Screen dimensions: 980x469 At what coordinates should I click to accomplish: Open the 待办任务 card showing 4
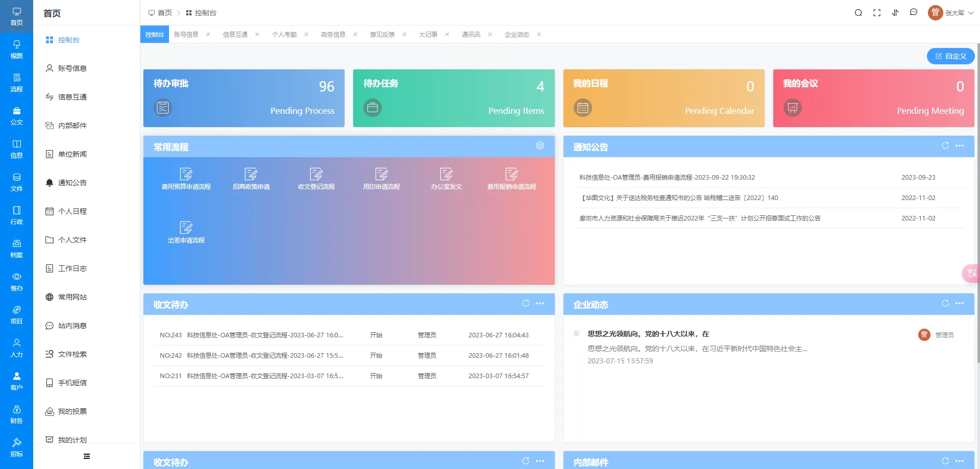(454, 98)
